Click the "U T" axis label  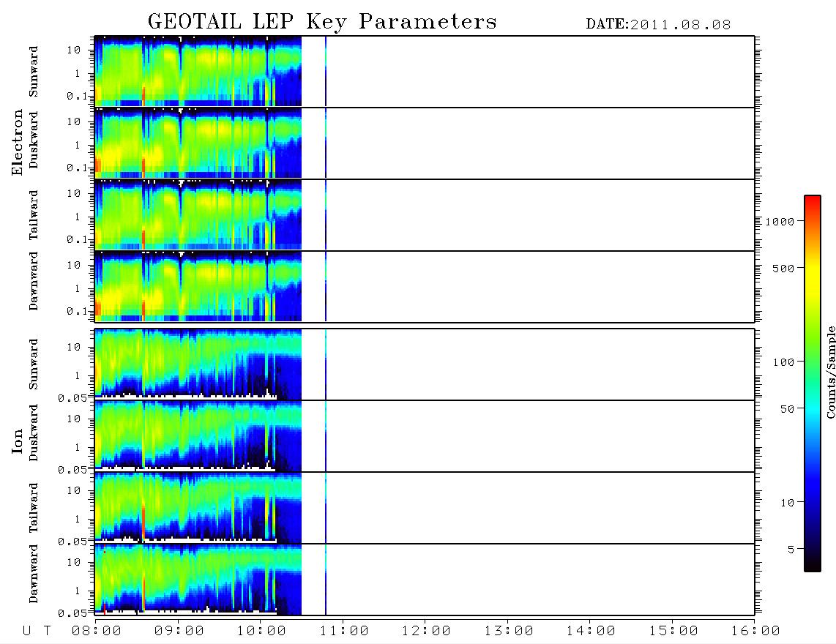point(37,632)
